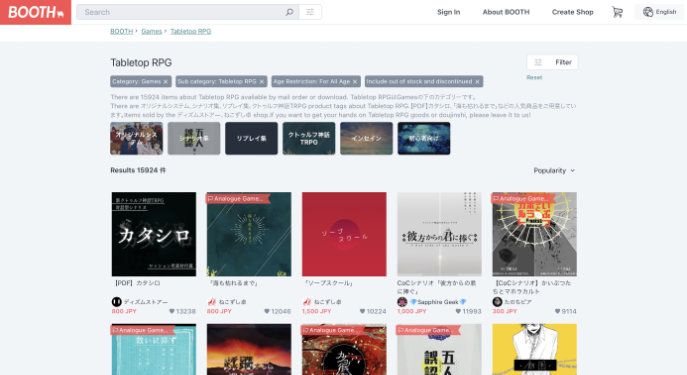Open the shopping cart

click(617, 12)
